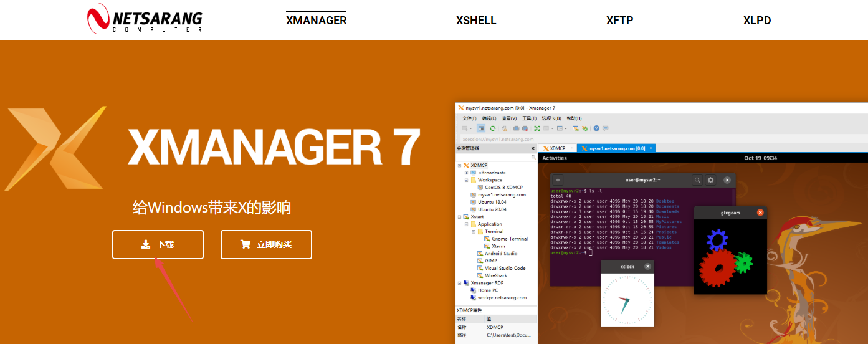Click the camera record icon with red dot

(x=525, y=128)
